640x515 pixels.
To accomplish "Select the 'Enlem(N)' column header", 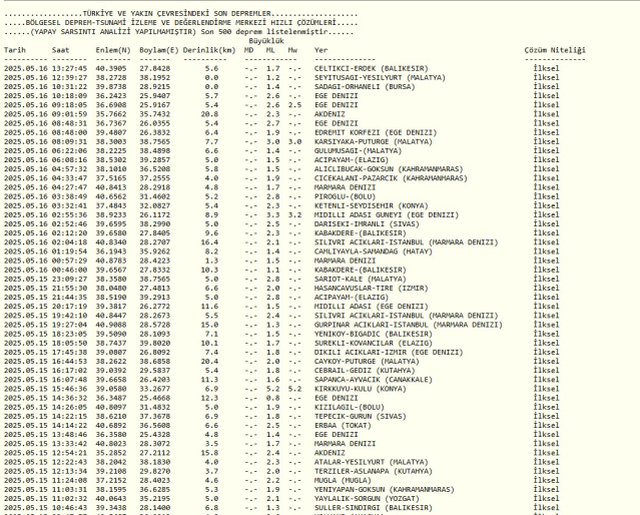I will [113, 50].
